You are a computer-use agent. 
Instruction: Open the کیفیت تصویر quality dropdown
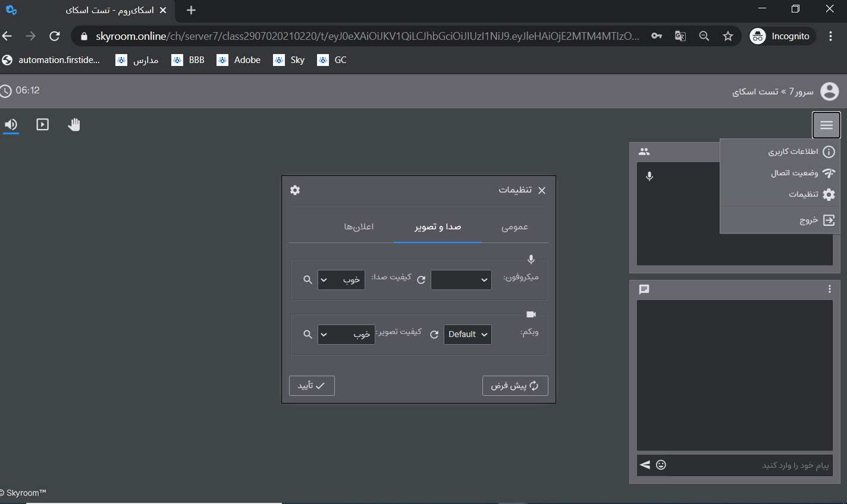[346, 335]
